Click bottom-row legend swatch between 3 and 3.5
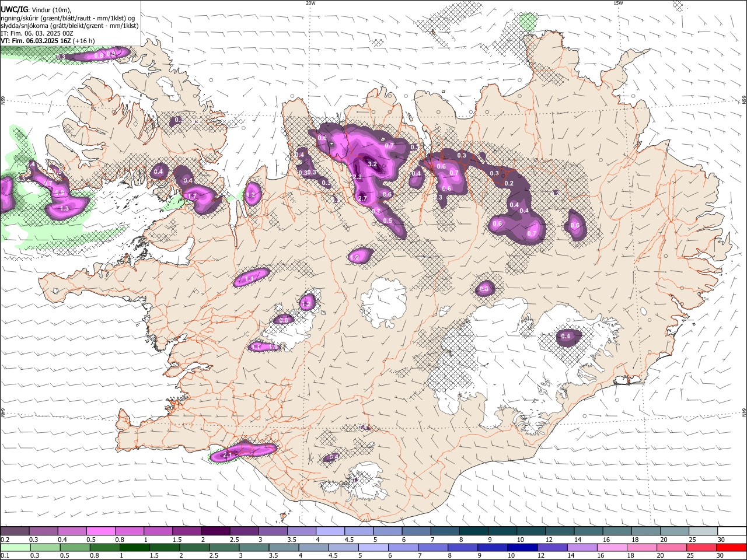 click(x=253, y=548)
